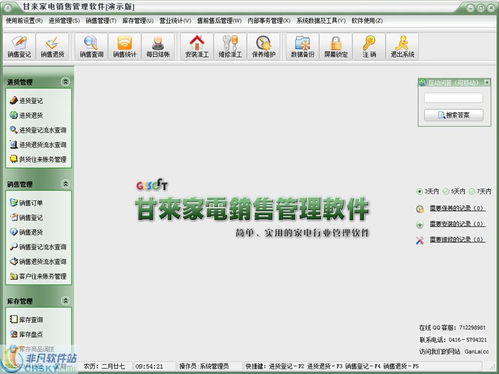
Task: Open the 营业统计(V) menu
Action: pos(175,21)
